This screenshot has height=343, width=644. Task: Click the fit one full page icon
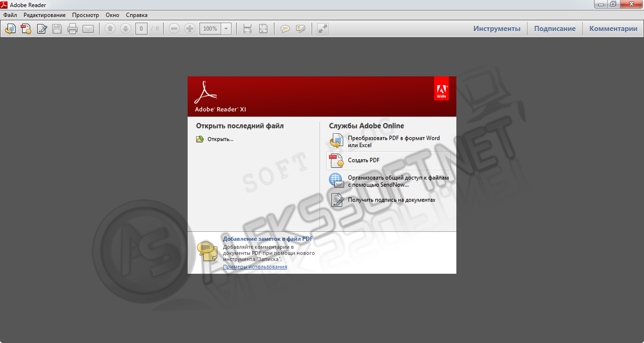click(x=263, y=29)
